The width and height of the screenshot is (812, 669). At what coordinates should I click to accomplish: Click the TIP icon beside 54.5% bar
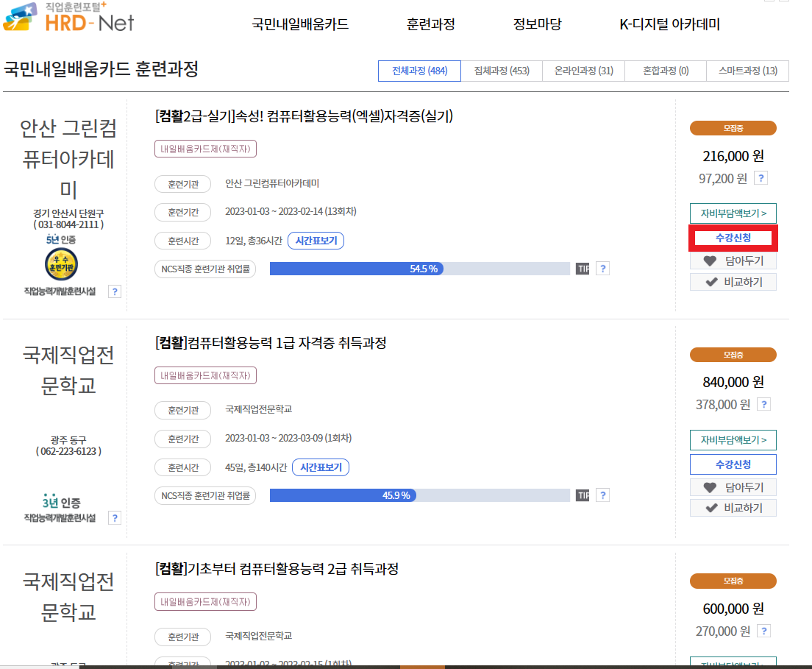[583, 269]
